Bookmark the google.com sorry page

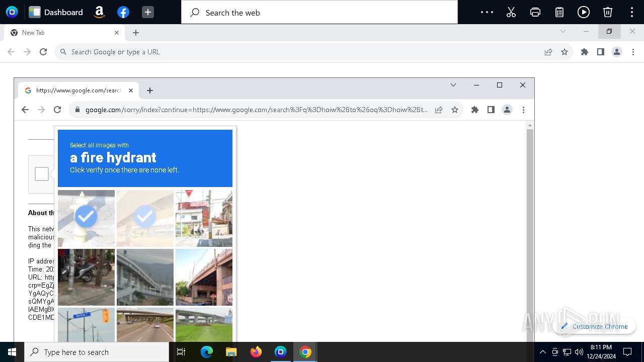(x=455, y=110)
